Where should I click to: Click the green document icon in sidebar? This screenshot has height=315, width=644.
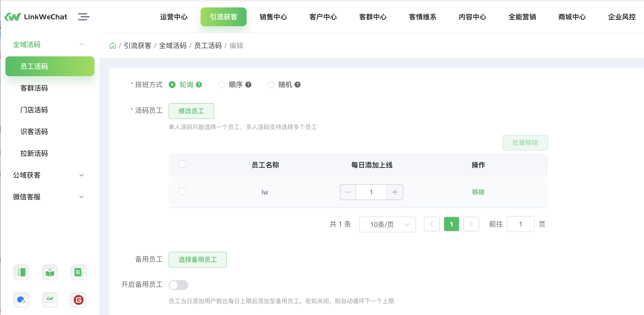coord(78,272)
